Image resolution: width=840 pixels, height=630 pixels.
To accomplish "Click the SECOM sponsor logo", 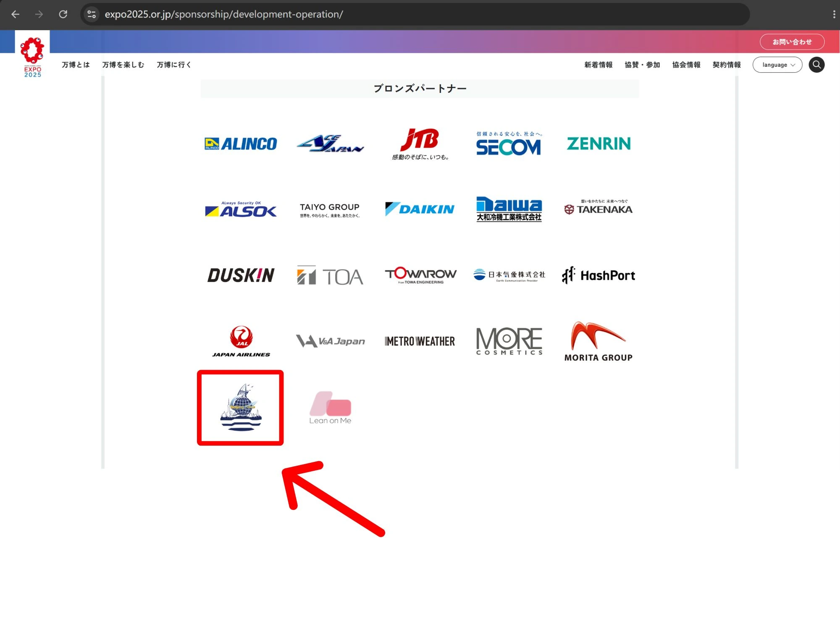I will pyautogui.click(x=509, y=144).
